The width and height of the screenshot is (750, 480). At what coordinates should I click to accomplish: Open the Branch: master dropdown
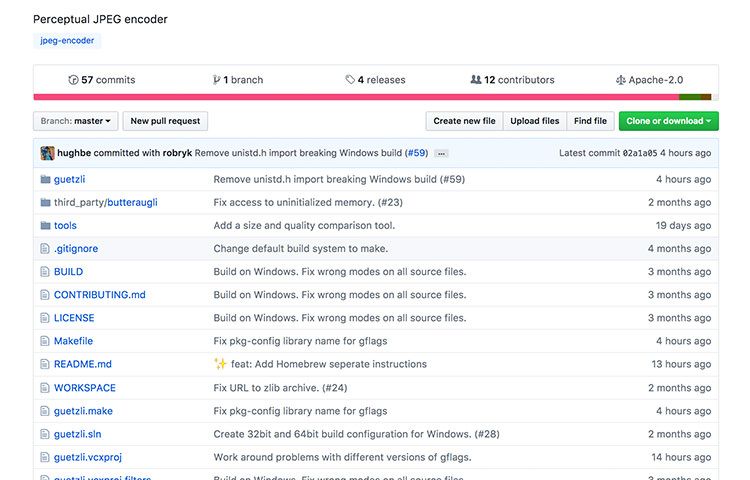[x=76, y=121]
